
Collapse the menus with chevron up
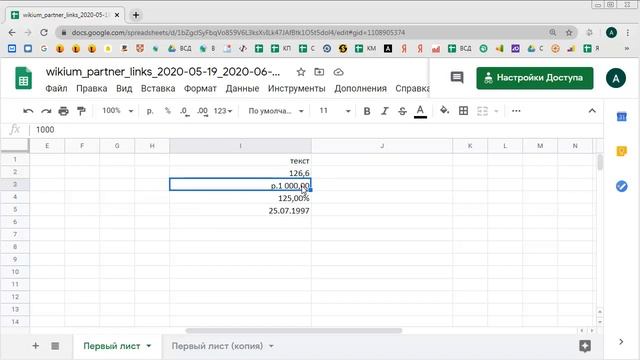tap(592, 111)
